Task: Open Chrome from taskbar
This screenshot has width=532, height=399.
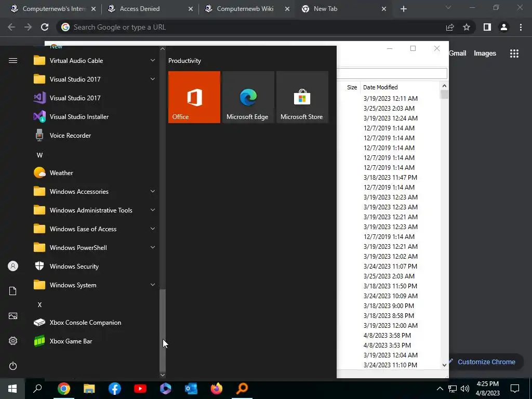Action: coord(63,389)
